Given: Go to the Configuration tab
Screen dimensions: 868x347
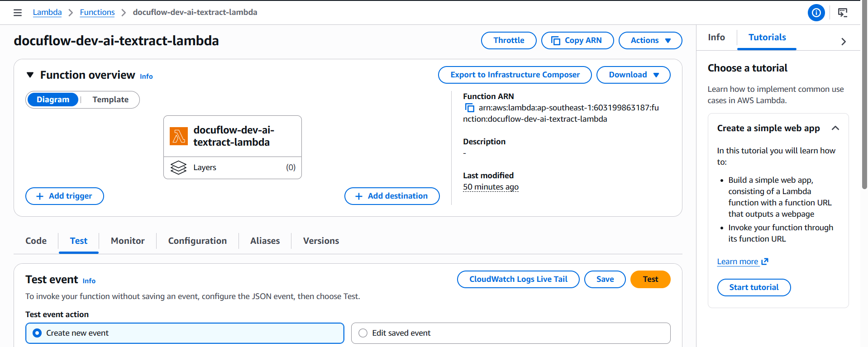Looking at the screenshot, I should pyautogui.click(x=197, y=241).
